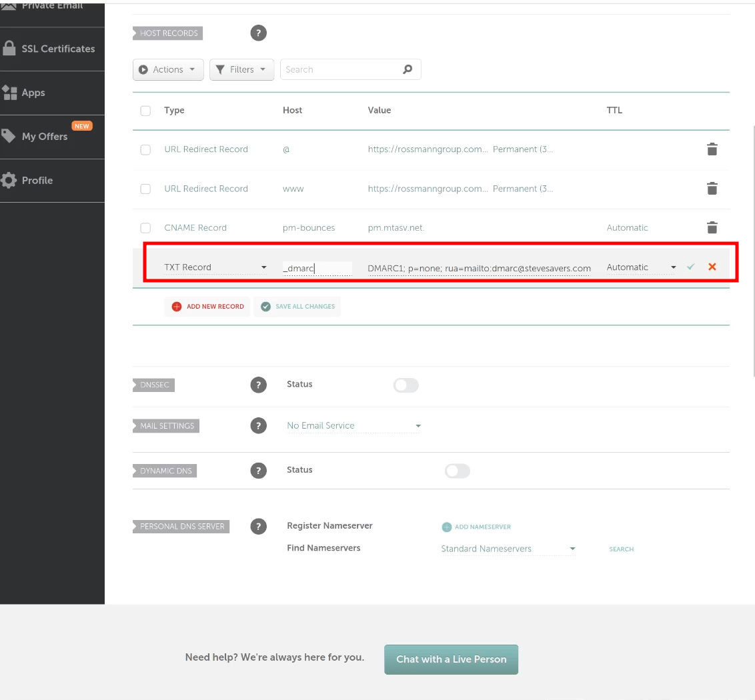
Task: Open the Actions dropdown
Action: tap(168, 69)
